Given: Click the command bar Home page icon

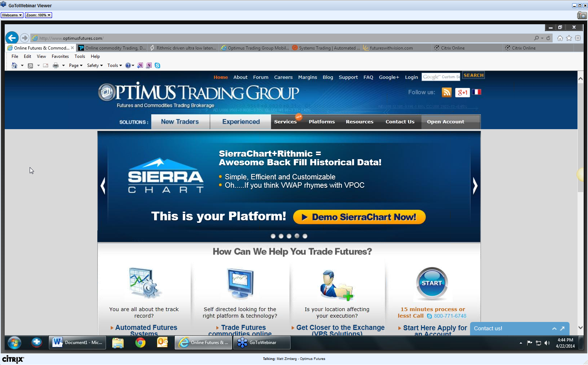Looking at the screenshot, I should [x=14, y=65].
